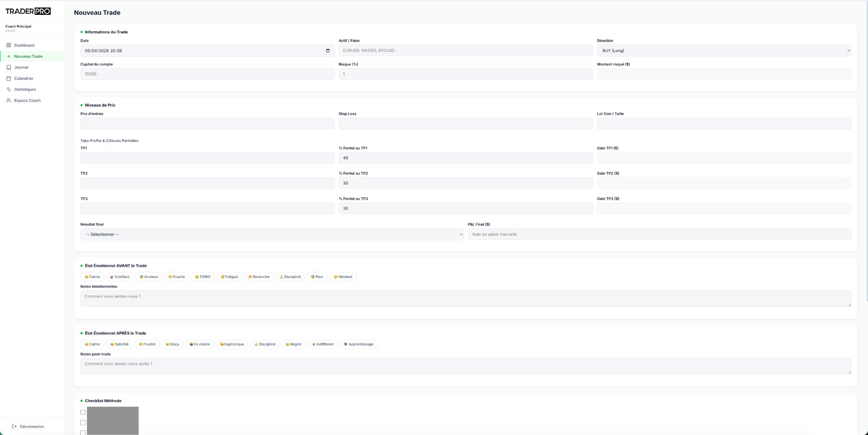Open the date picker calendar icon
This screenshot has height=435, width=868.
[328, 51]
